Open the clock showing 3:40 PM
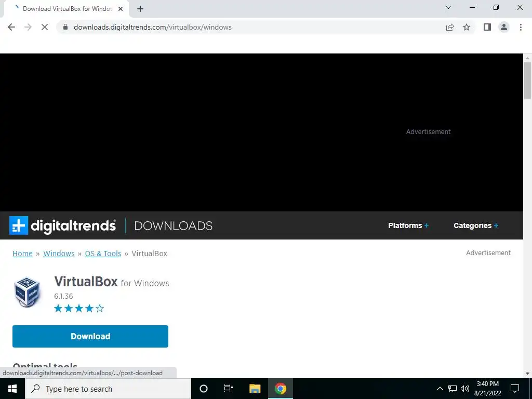This screenshot has width=532, height=399. (487, 389)
